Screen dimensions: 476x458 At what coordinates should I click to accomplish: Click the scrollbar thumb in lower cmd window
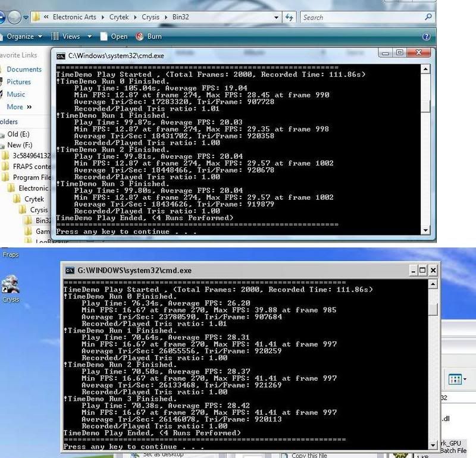(x=433, y=309)
